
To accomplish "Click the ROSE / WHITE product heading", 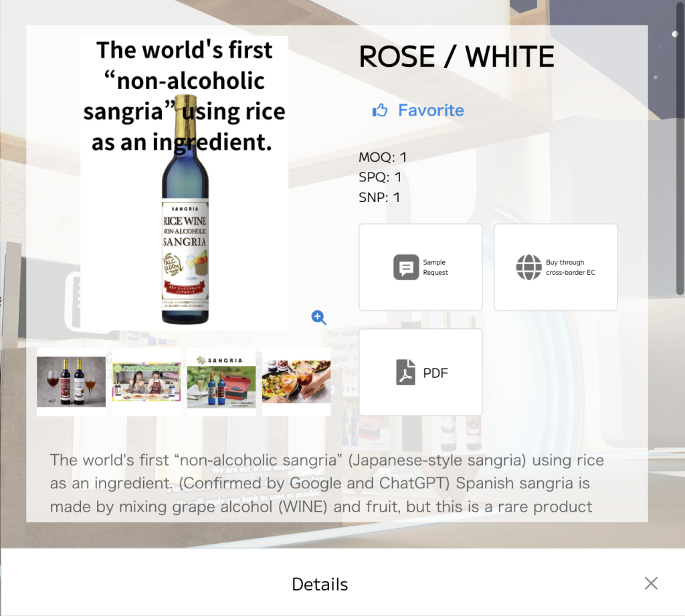I will pos(456,57).
